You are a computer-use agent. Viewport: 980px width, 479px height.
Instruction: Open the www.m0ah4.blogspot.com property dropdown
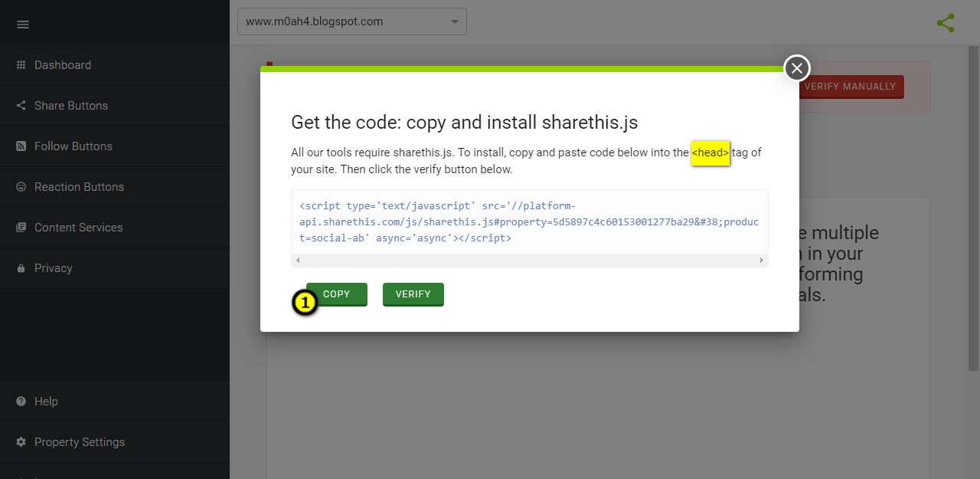[352, 21]
